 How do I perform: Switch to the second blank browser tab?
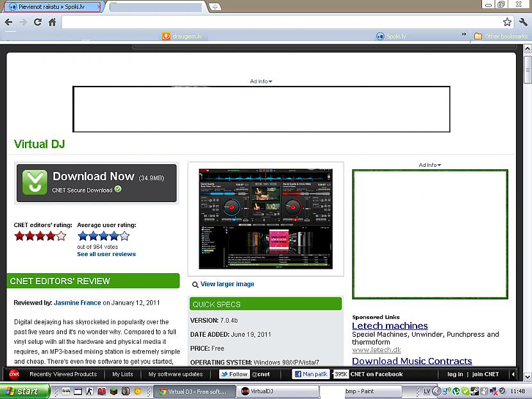tap(156, 7)
